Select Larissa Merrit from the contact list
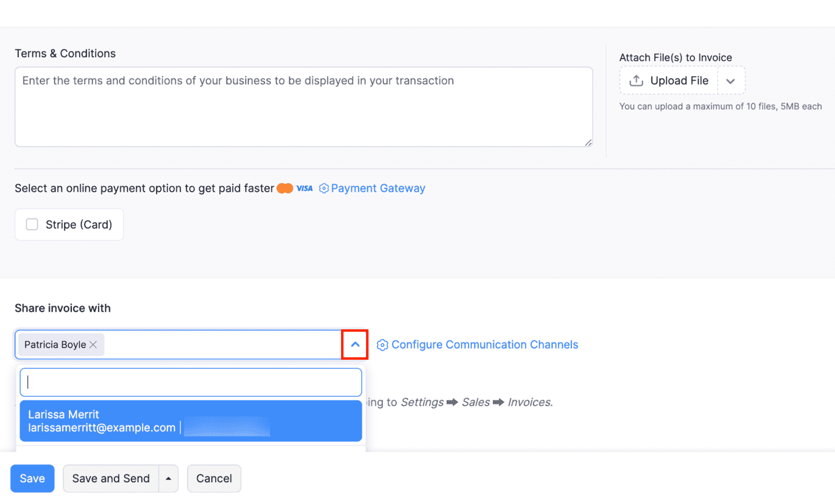The width and height of the screenshot is (835, 504). pos(191,421)
